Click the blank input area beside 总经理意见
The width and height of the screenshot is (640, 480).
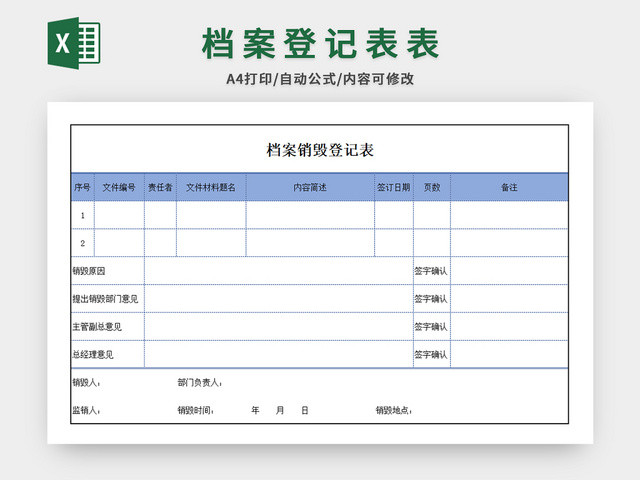(x=279, y=354)
